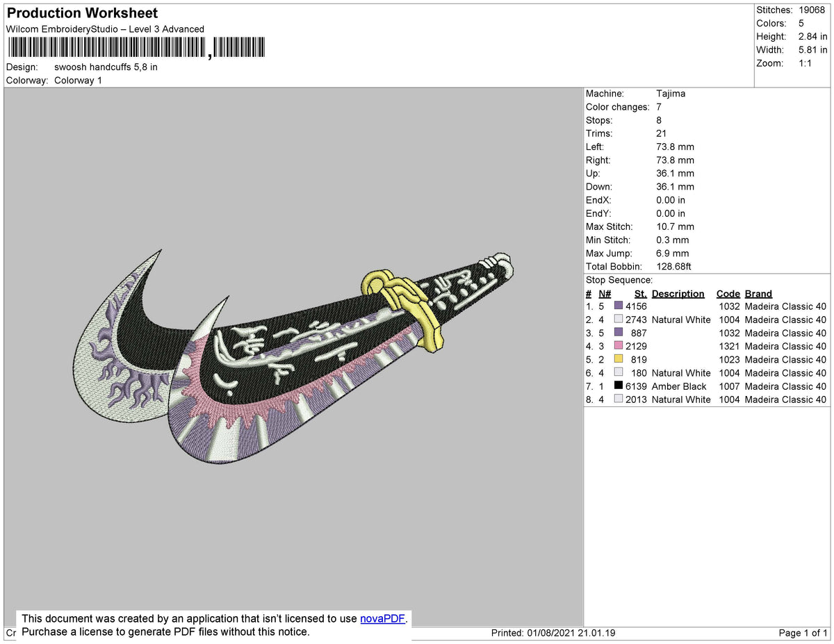Click the yellow swatch for stop 5
The width and height of the screenshot is (834, 644).
(x=619, y=359)
